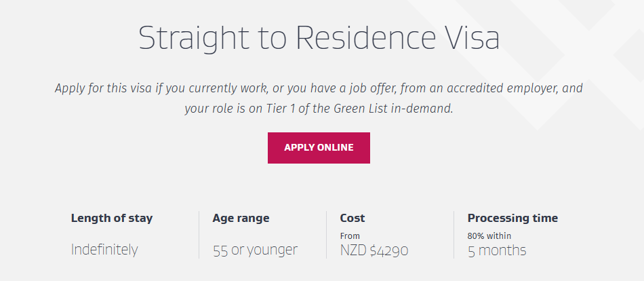Click the Cost heading

tap(353, 218)
